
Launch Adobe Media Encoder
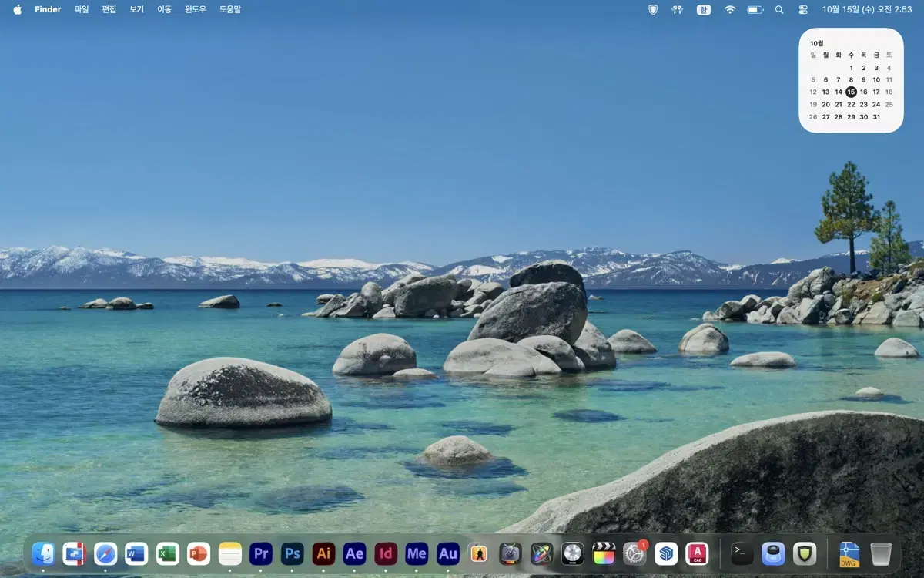click(x=416, y=553)
